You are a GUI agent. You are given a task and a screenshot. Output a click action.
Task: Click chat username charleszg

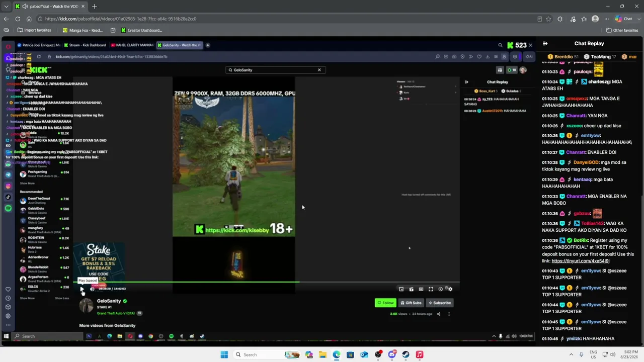coord(600,82)
